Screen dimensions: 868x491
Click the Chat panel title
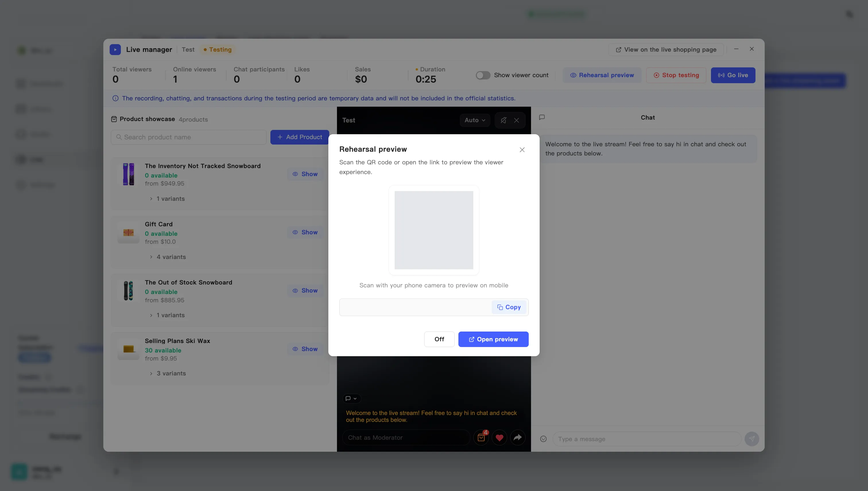pos(648,117)
